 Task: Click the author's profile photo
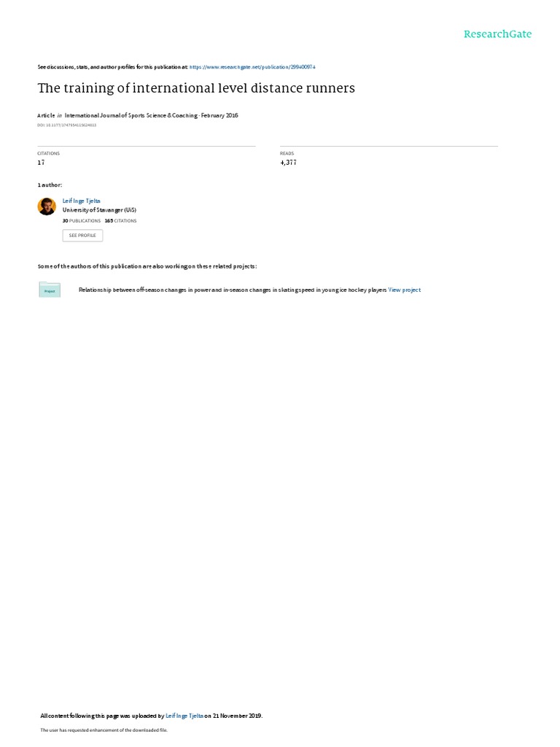point(47,206)
